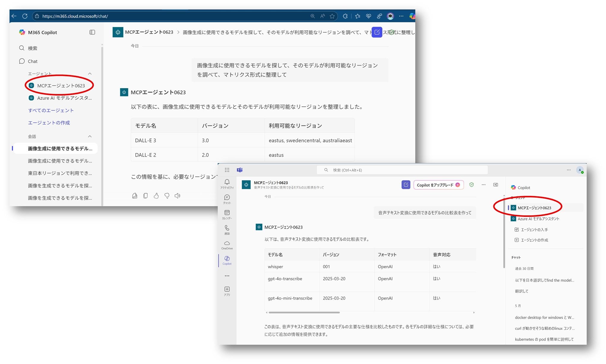This screenshot has height=364, width=606.
Task: Start new chat icon in Teams header
Action: click(x=406, y=185)
